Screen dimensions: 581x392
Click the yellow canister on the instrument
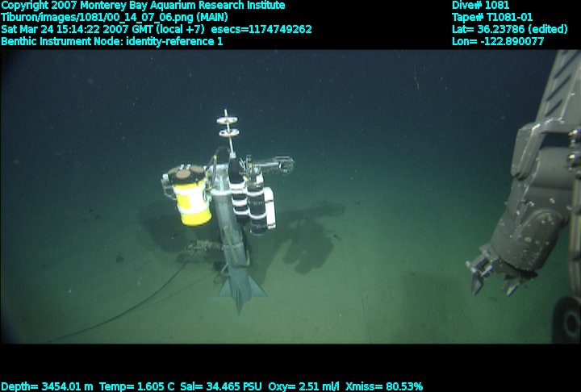191,201
